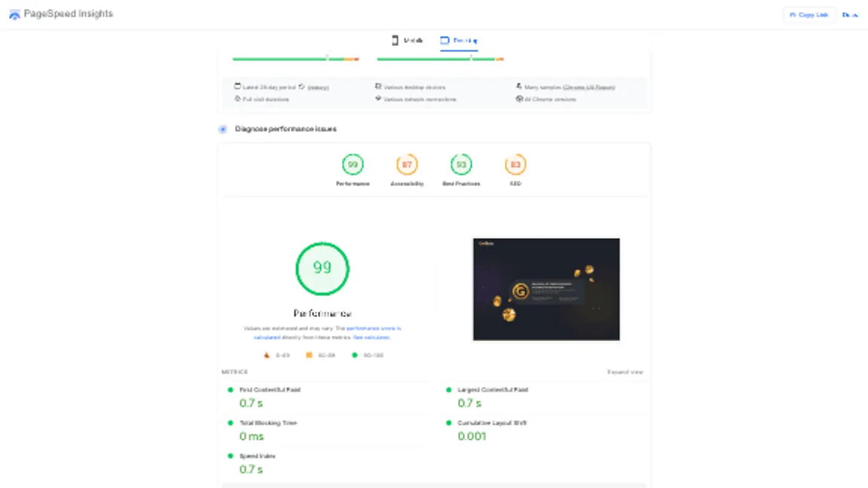868x488 pixels.
Task: Click the Chrome icon beside all Chrome versions
Action: [x=519, y=99]
